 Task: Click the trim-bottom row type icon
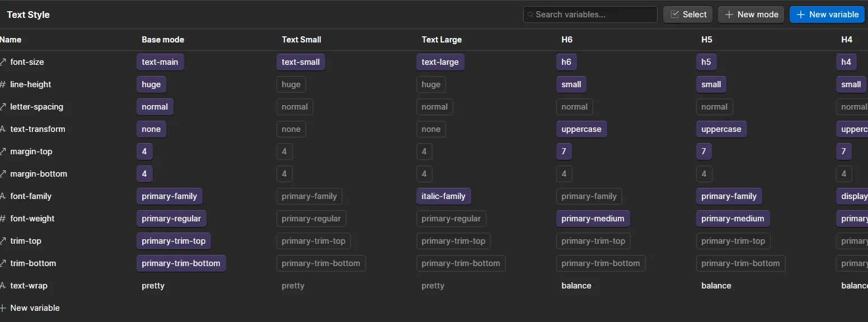(3, 263)
